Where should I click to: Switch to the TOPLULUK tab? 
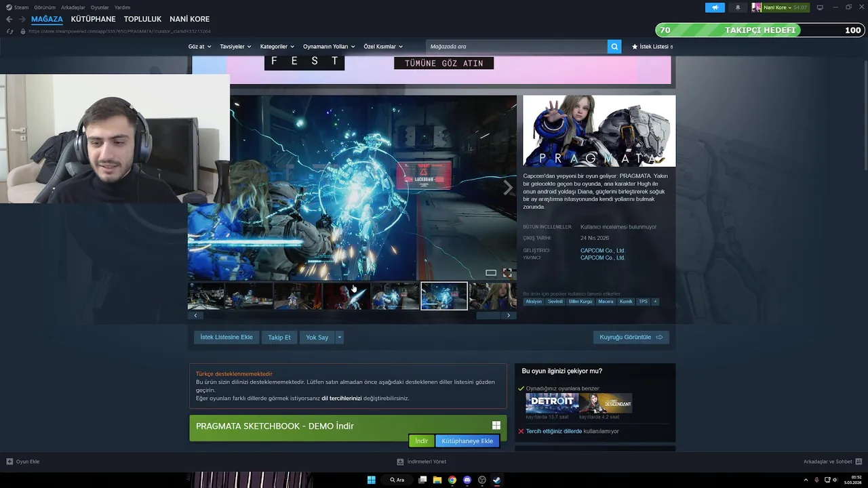click(x=142, y=19)
